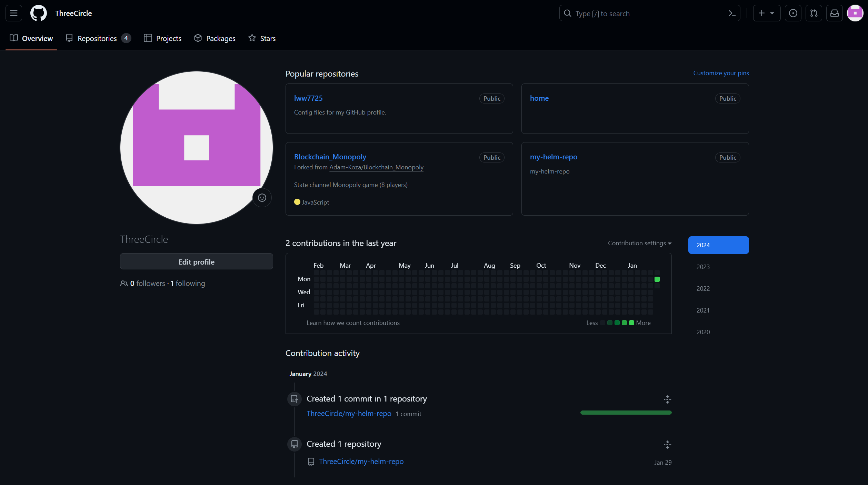Click the green contribution square on the graph
Image resolution: width=868 pixels, height=485 pixels.
click(657, 279)
